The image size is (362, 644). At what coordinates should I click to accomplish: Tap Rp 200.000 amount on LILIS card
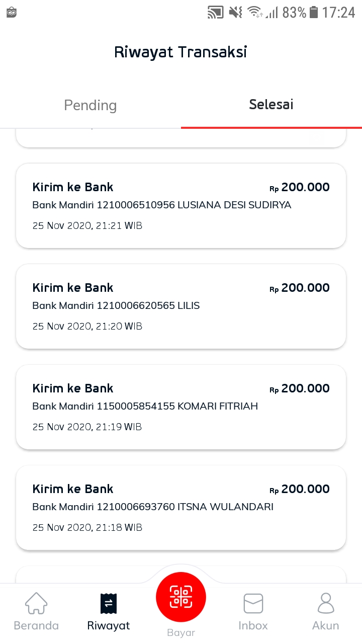coord(300,288)
